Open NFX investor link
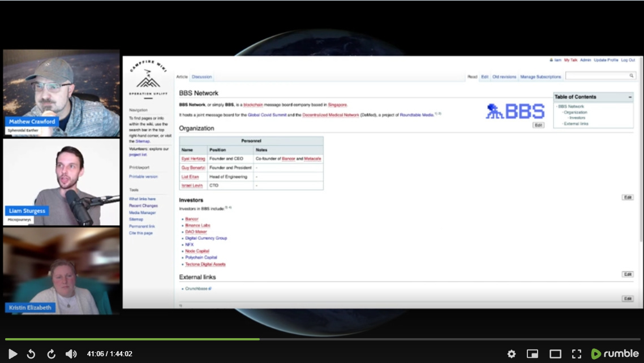644x363 pixels. click(x=189, y=244)
